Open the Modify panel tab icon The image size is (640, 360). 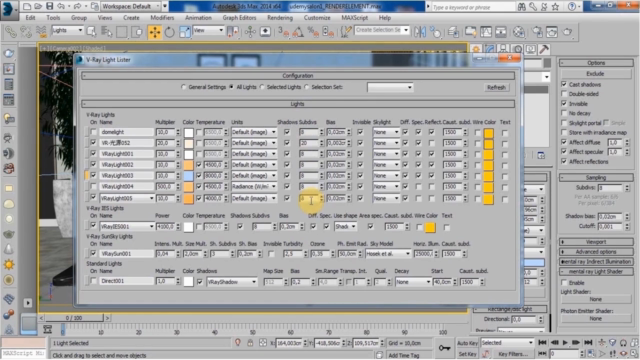tap(490, 49)
